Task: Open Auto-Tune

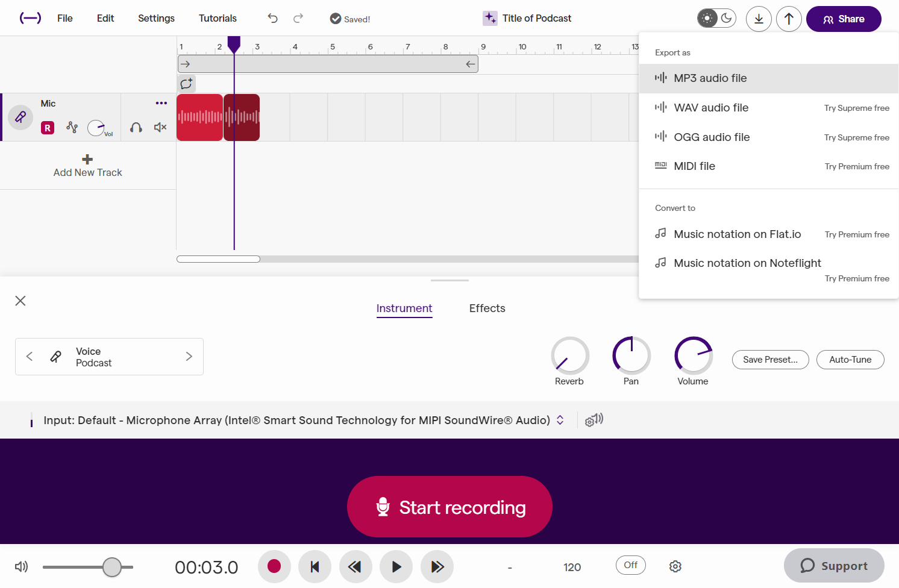Action: [850, 360]
